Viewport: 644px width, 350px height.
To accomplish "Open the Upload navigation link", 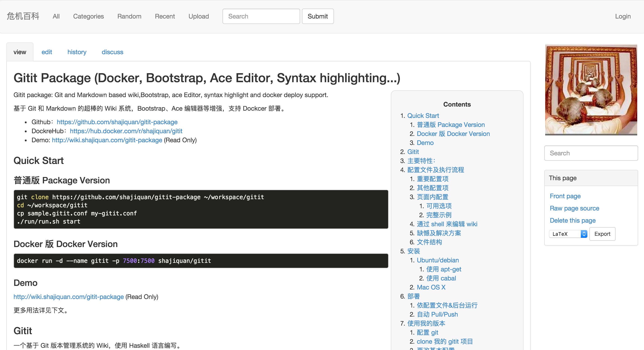I will pos(199,16).
